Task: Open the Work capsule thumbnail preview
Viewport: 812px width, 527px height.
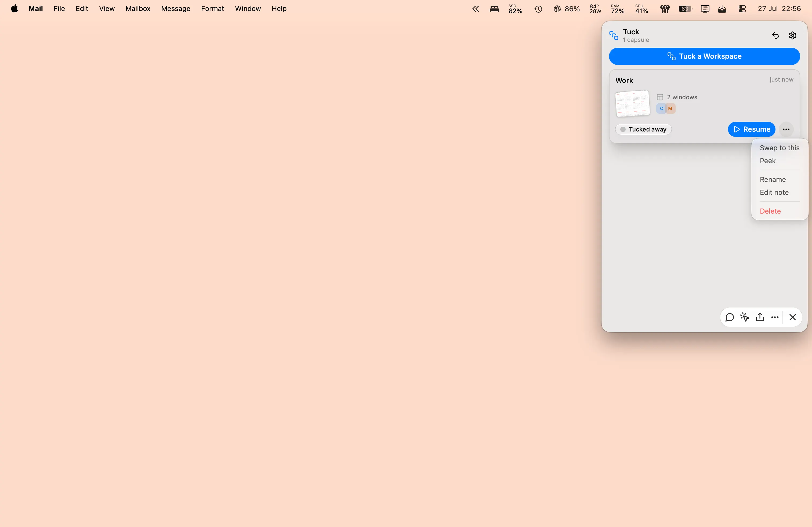Action: (x=632, y=104)
